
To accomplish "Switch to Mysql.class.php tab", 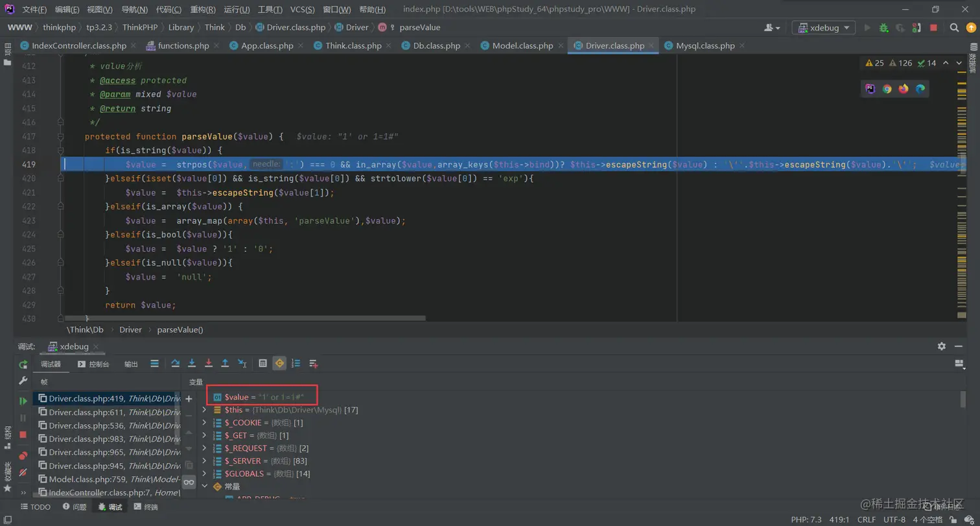I will click(705, 46).
